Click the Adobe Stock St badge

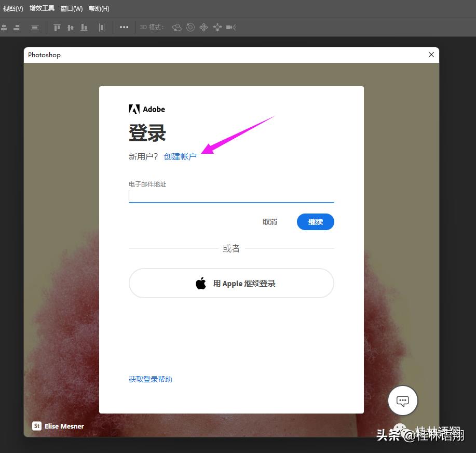pos(37,426)
